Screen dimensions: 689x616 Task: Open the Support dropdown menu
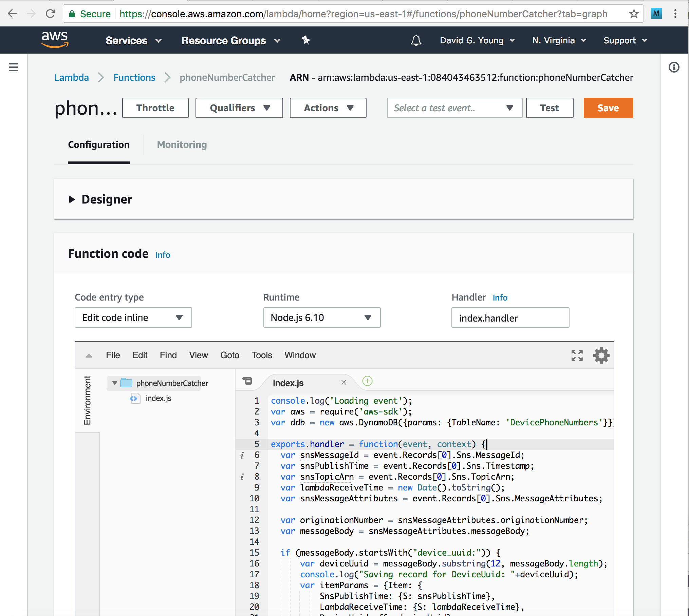pyautogui.click(x=625, y=40)
